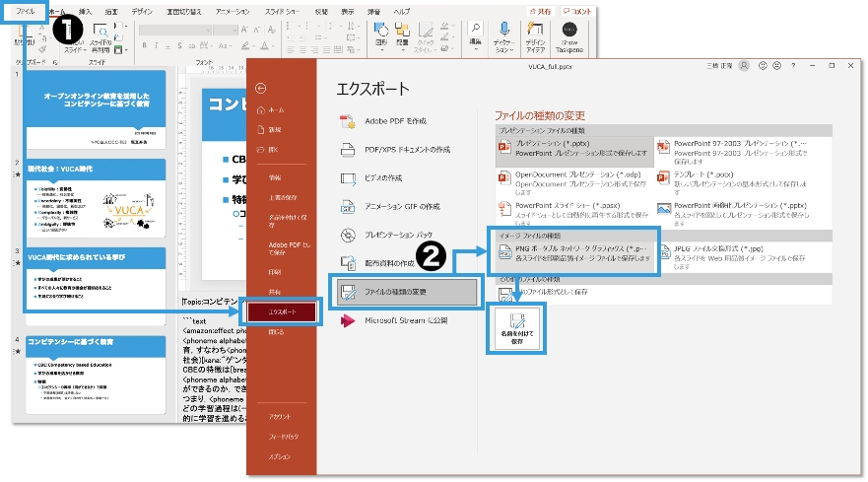
Task: Select ファイルの種類の変更 option
Action: point(394,292)
